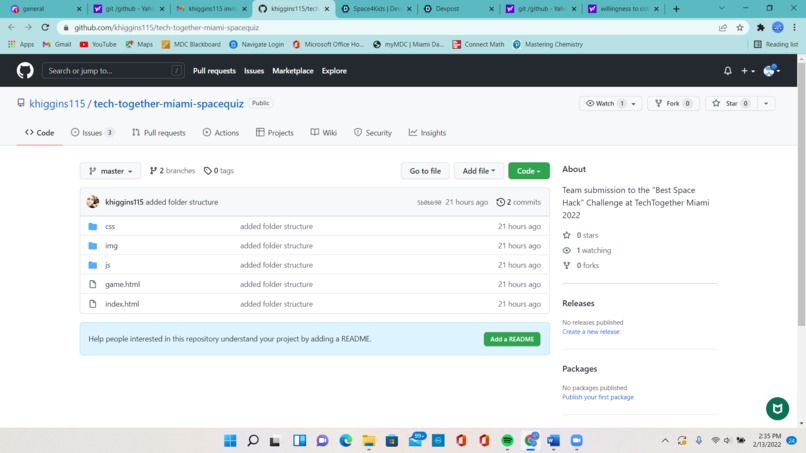
Task: Open the notifications bell
Action: tap(727, 71)
